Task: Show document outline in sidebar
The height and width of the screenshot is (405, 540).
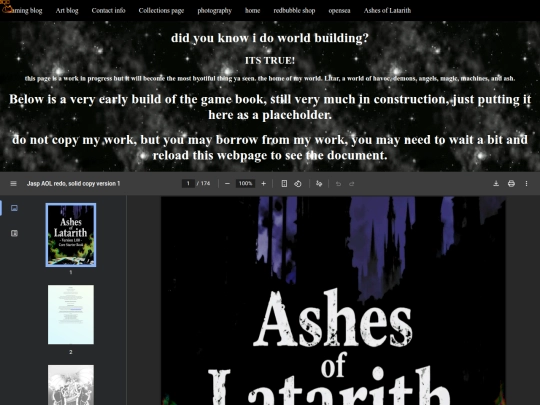Action: click(14, 233)
